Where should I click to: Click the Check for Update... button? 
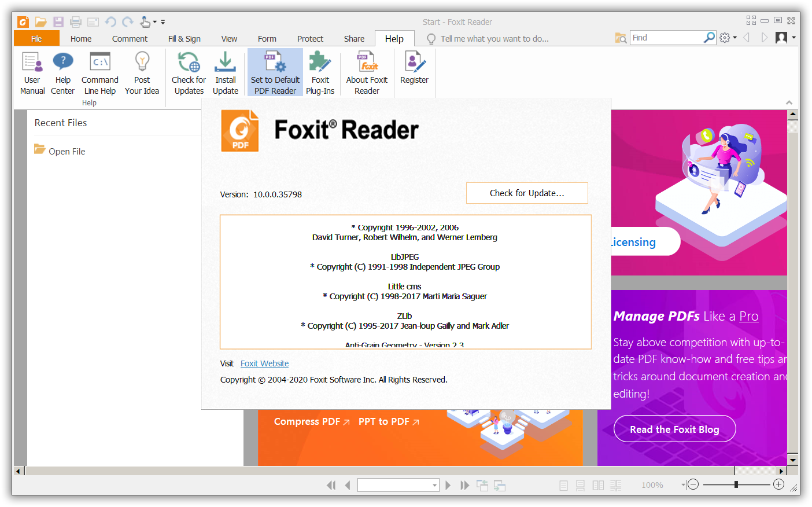click(527, 193)
